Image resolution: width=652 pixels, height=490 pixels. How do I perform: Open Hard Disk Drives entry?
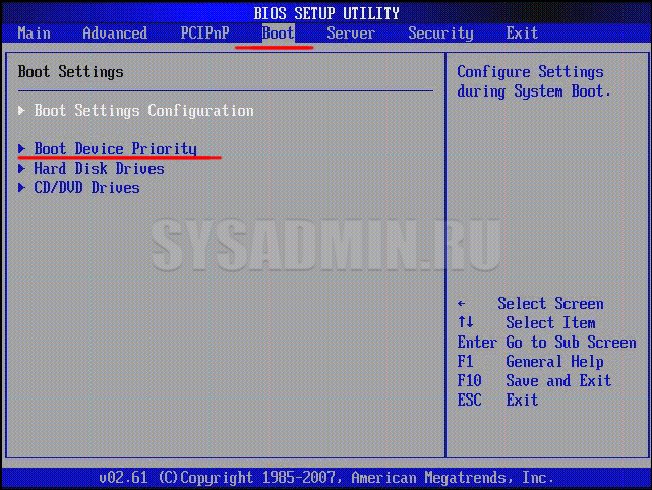click(x=99, y=169)
